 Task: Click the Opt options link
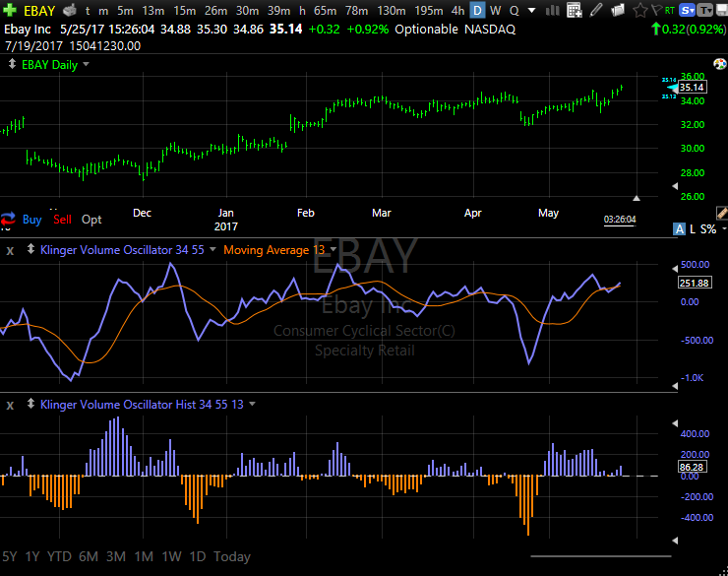point(91,220)
